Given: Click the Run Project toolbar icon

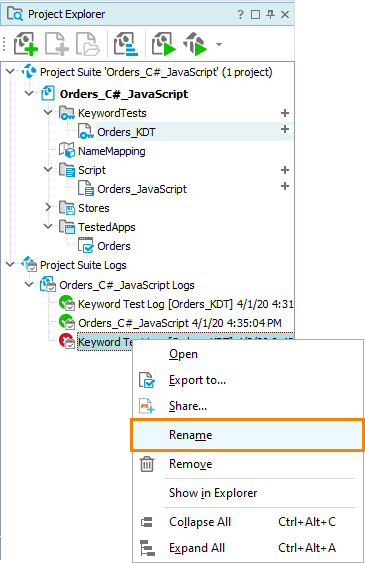Looking at the screenshot, I should (164, 44).
